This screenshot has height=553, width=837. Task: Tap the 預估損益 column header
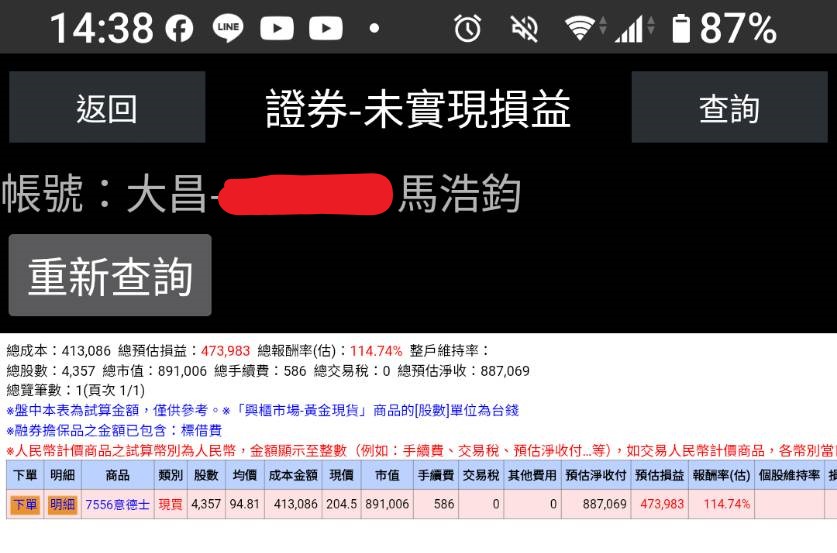pyautogui.click(x=660, y=475)
